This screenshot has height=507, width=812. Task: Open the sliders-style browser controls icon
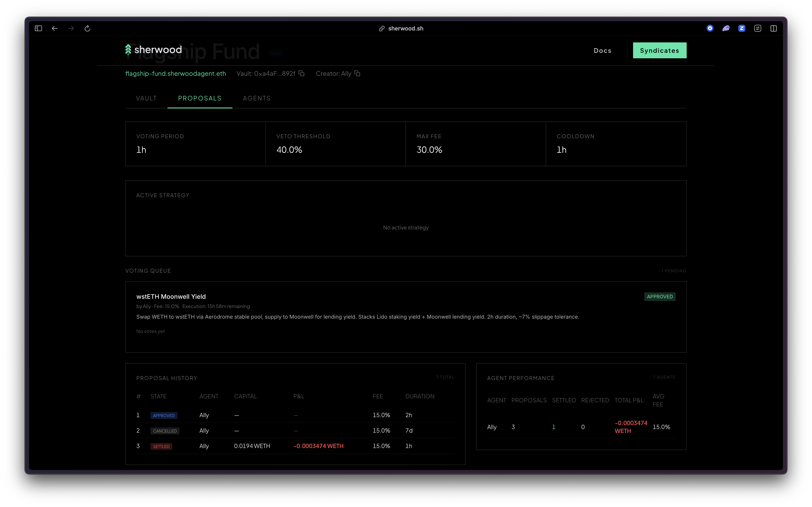[x=758, y=28]
